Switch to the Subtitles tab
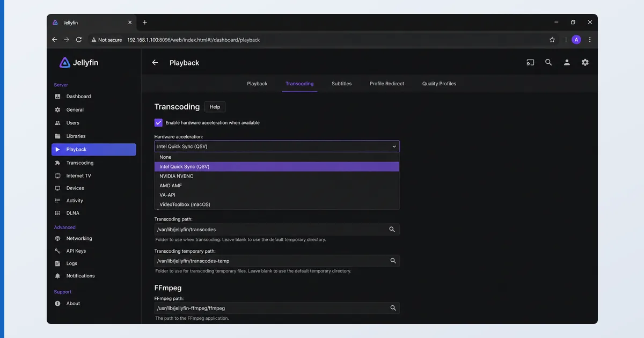The height and width of the screenshot is (338, 644). (342, 84)
